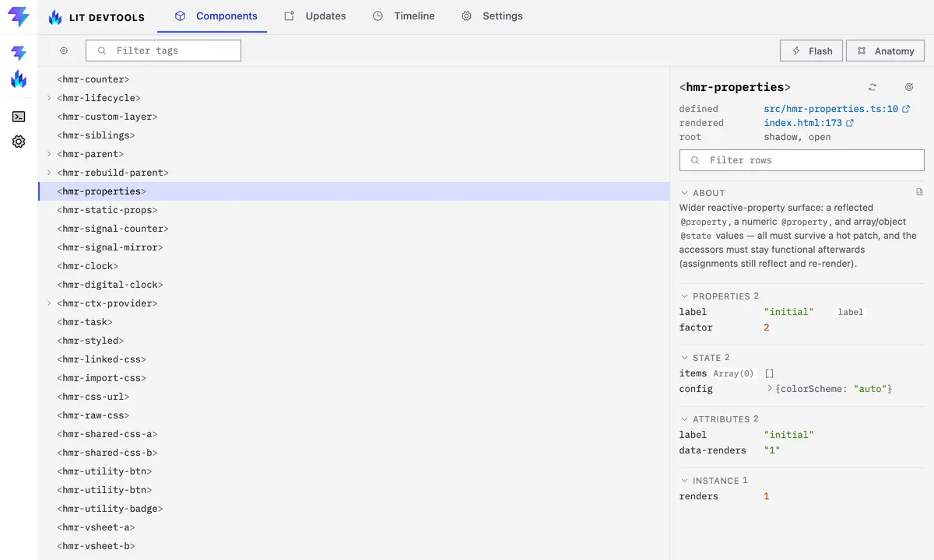Click the refresh icon next to hmr-properties heading

pos(873,87)
